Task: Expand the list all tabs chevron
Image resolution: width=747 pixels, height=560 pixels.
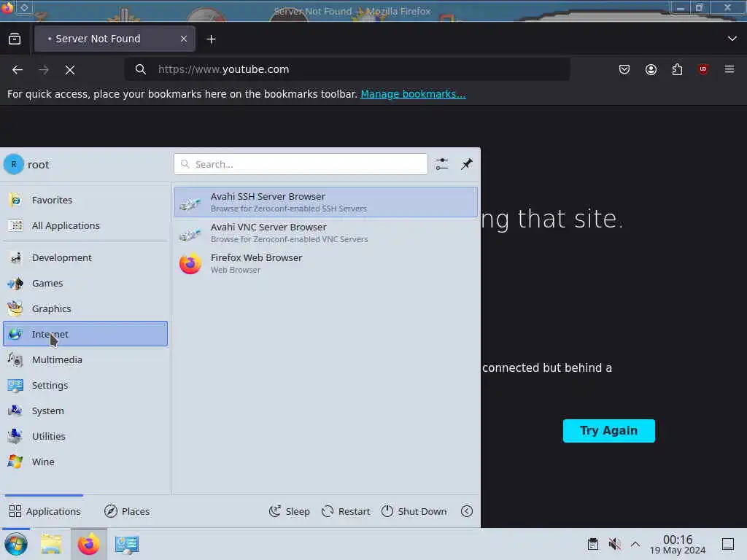Action: pos(732,39)
